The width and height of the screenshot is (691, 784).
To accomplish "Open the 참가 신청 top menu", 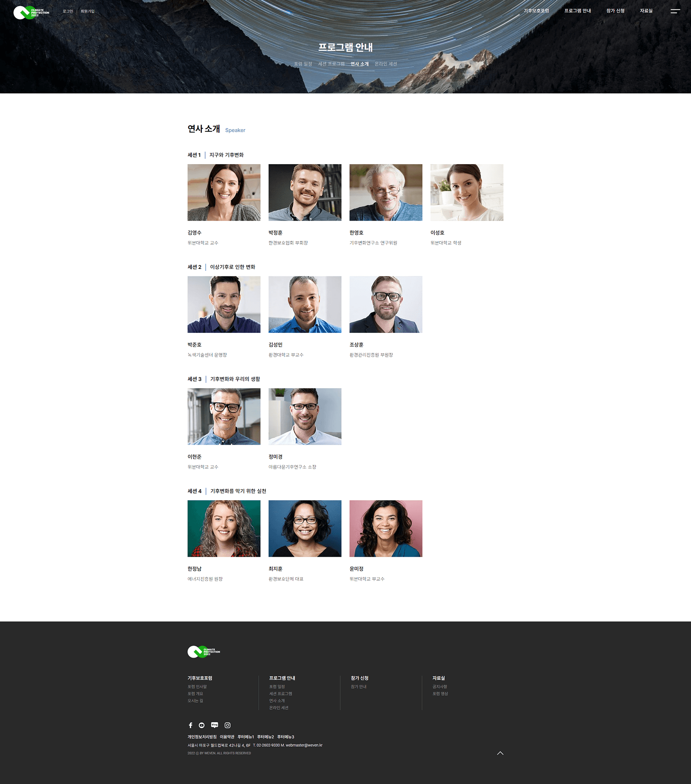I will click(615, 11).
